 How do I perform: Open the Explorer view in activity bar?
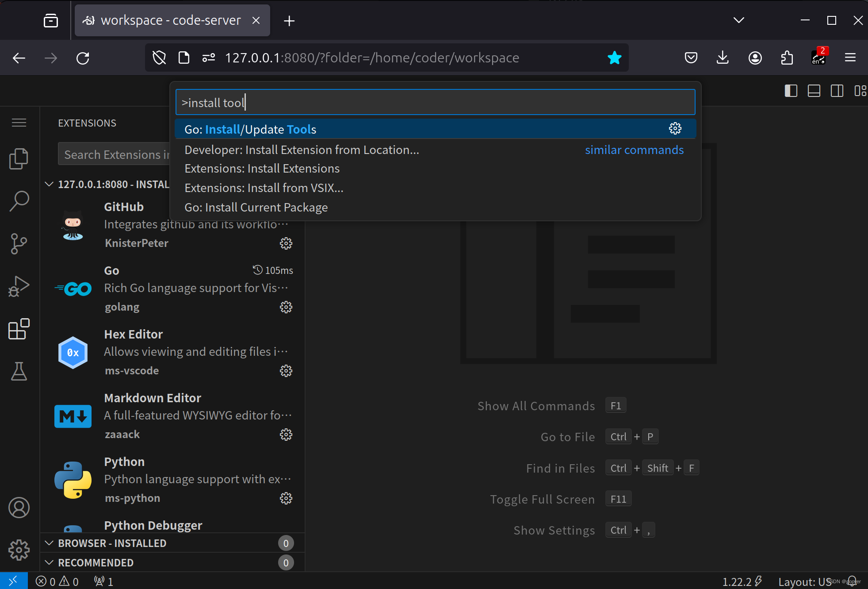[x=19, y=158]
